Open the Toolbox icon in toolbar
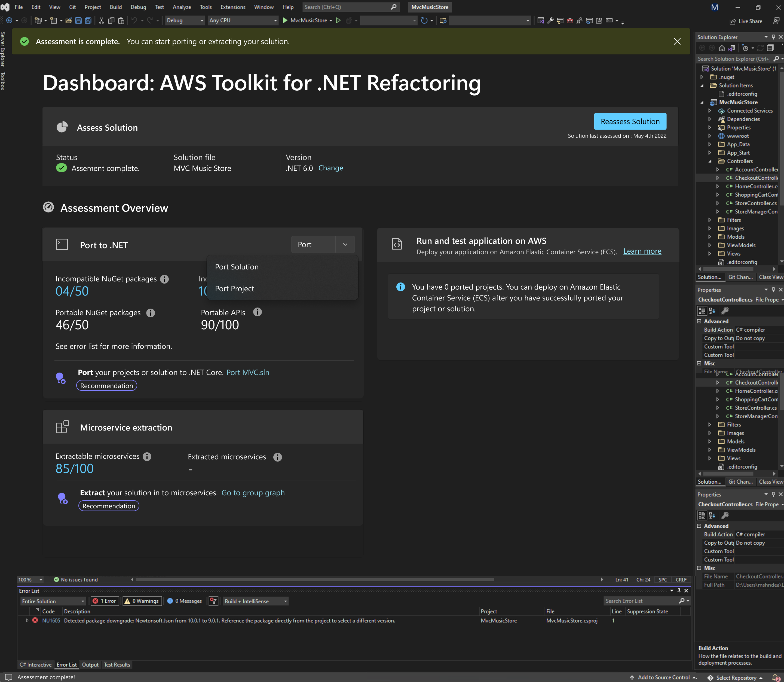Image resolution: width=784 pixels, height=682 pixels. coord(570,21)
